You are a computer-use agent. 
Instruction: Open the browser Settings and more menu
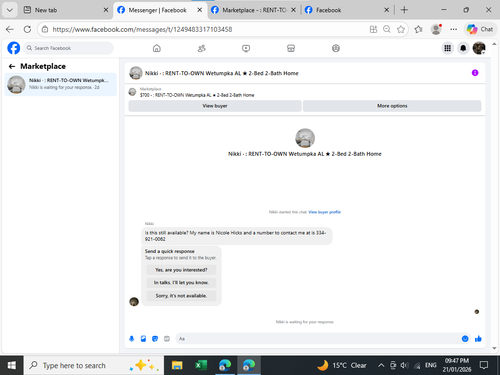click(454, 29)
